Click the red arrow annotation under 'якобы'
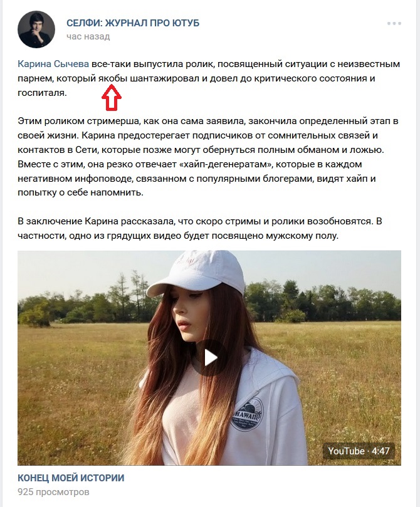Image resolution: width=420 pixels, height=507 pixels. (x=112, y=97)
